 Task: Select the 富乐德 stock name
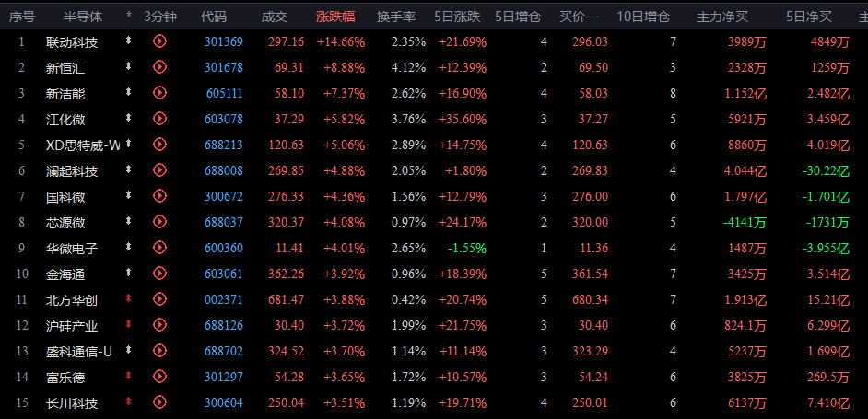click(x=65, y=378)
